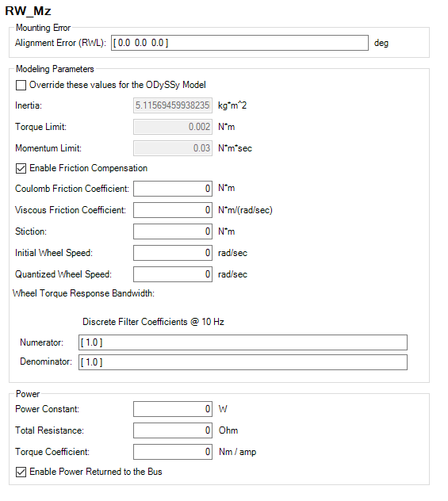Click the Enable Friction Compensation label text

pyautogui.click(x=89, y=168)
